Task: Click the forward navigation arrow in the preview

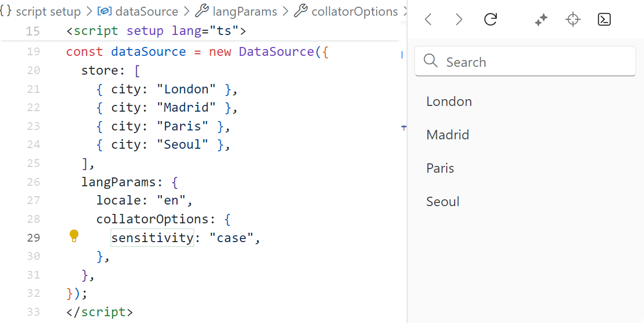Action: coord(459,19)
